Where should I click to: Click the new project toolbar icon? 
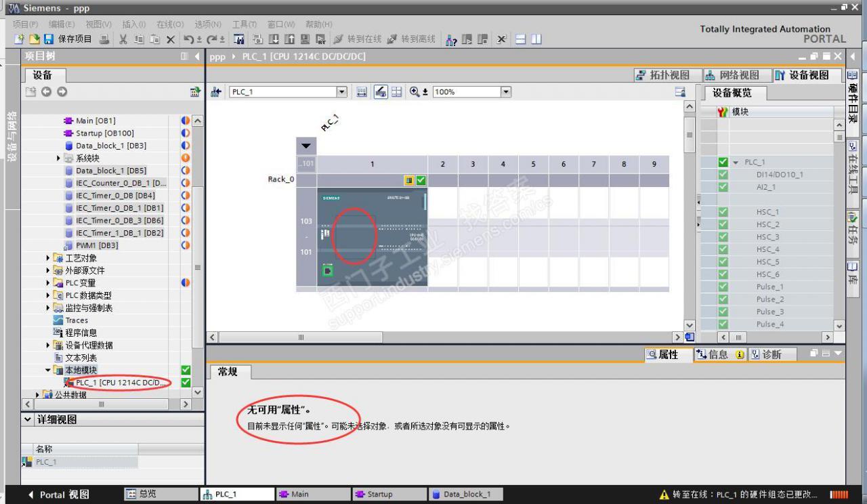click(x=20, y=39)
